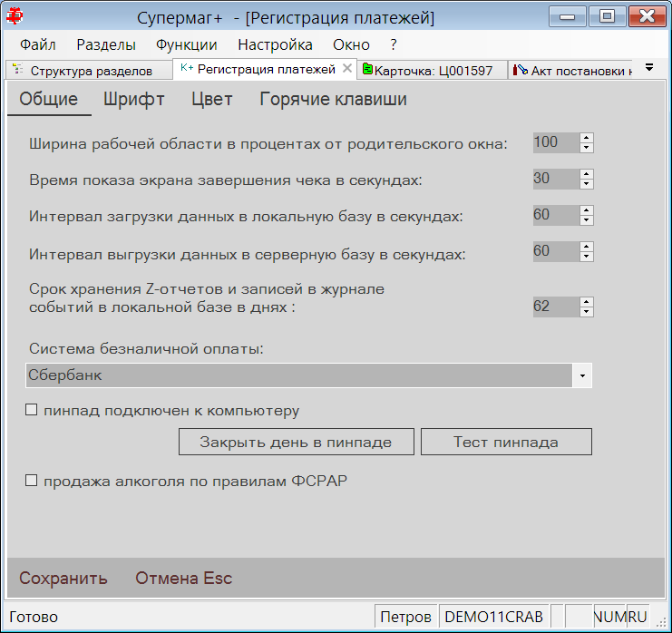Viewport: 672px width, 633px height.
Task: Decrease local base load interval
Action: pos(587,220)
